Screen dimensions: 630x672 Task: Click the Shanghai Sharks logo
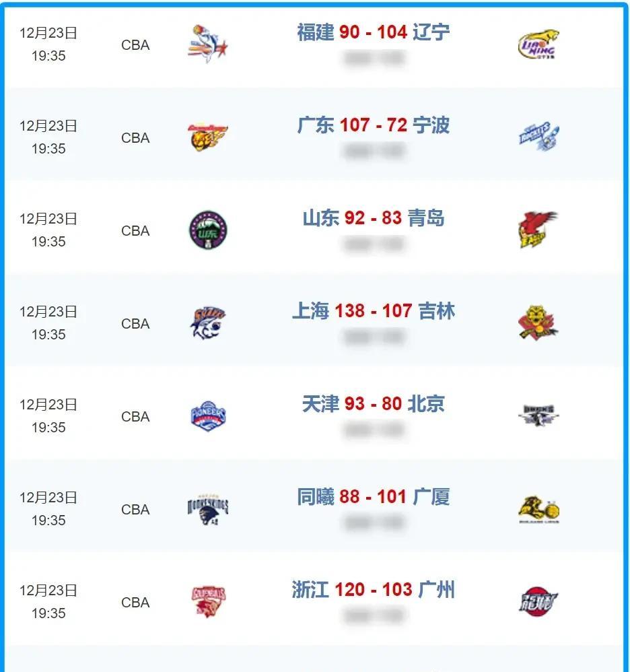pyautogui.click(x=207, y=323)
